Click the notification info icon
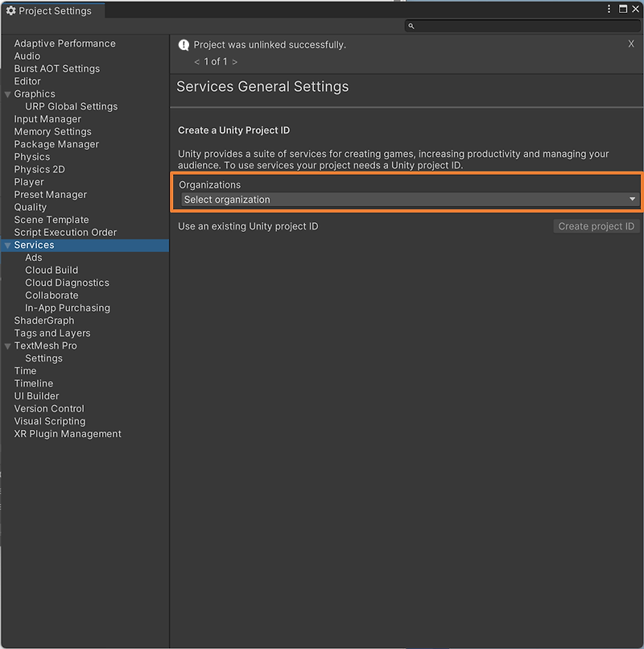 pyautogui.click(x=184, y=45)
